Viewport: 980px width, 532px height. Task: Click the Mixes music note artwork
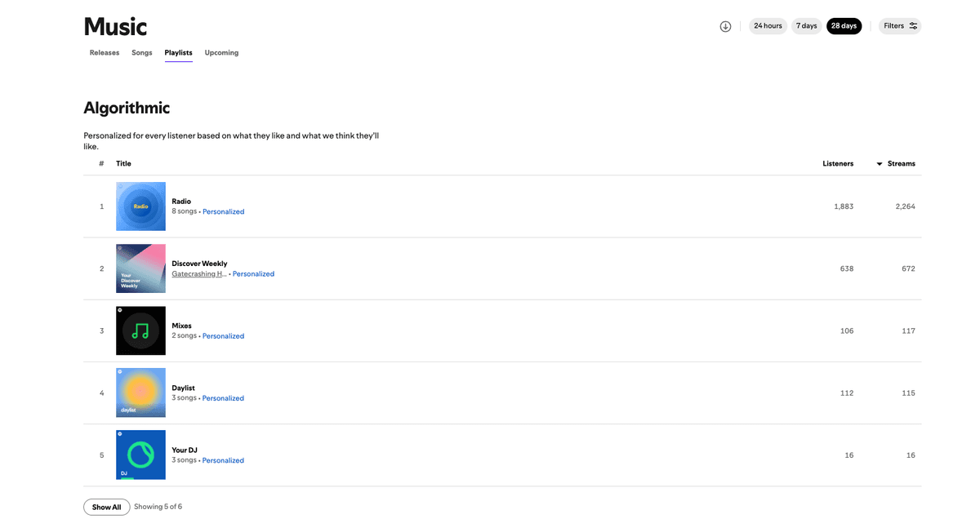tap(140, 330)
